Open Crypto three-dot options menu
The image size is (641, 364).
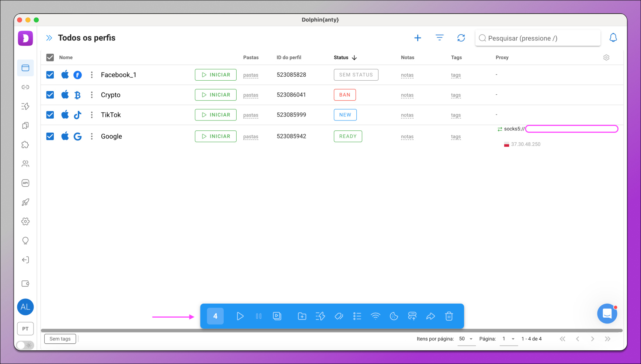click(92, 95)
